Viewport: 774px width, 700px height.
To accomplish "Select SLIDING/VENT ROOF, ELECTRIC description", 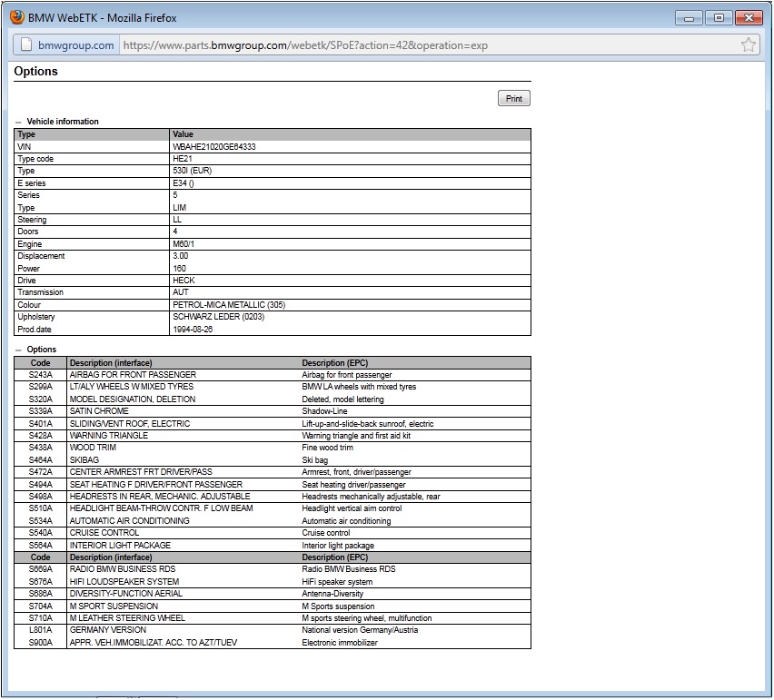I will (x=130, y=424).
